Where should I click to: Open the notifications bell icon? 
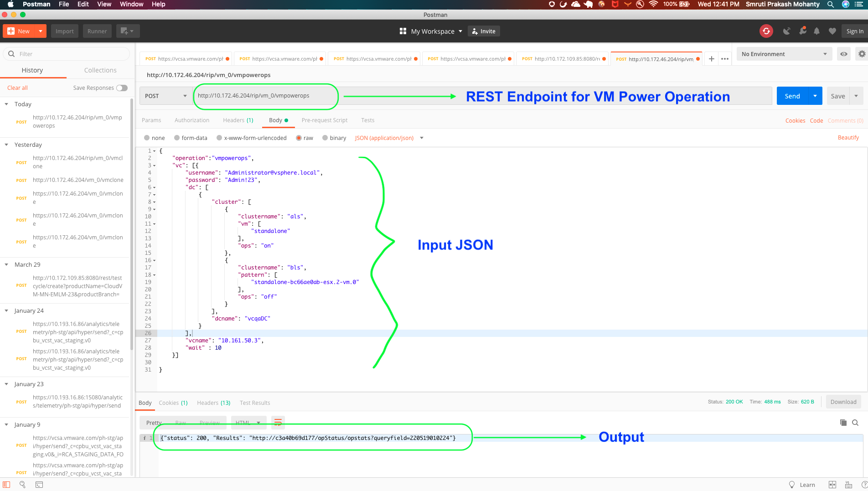817,31
